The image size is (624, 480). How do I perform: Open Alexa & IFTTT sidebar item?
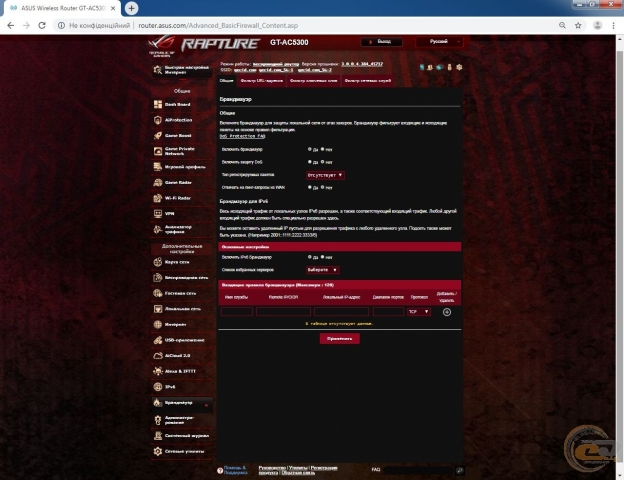(x=181, y=371)
